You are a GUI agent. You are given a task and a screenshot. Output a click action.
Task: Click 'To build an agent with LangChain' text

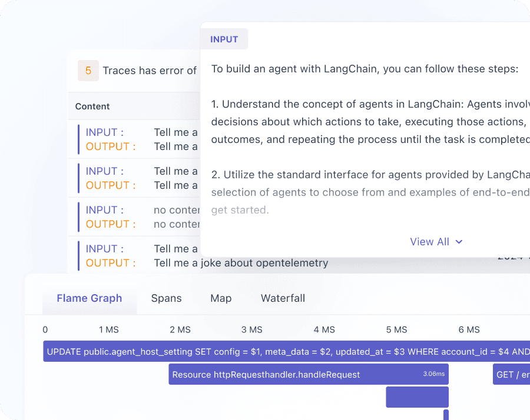[293, 69]
